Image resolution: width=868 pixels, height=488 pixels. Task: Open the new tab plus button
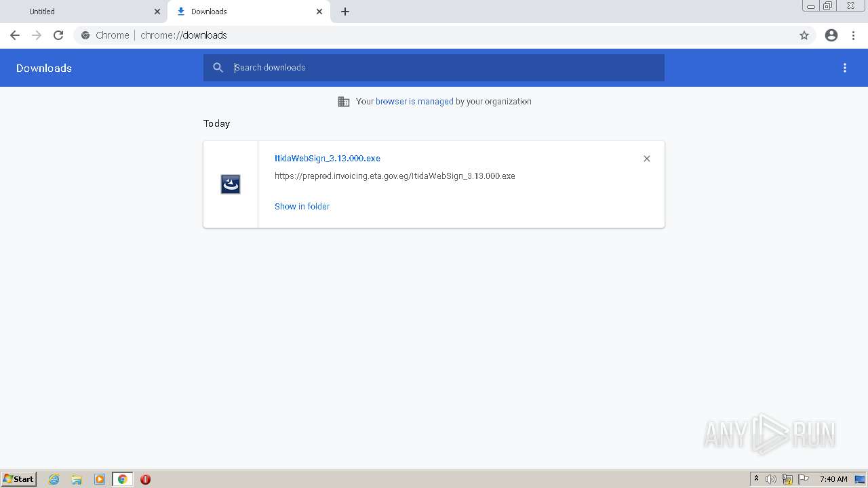(345, 12)
